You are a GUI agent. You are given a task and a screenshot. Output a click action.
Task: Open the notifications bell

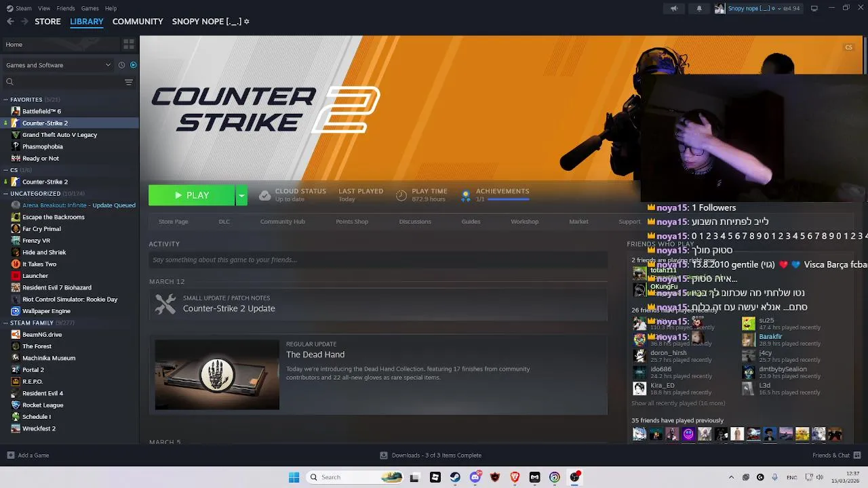click(x=699, y=8)
